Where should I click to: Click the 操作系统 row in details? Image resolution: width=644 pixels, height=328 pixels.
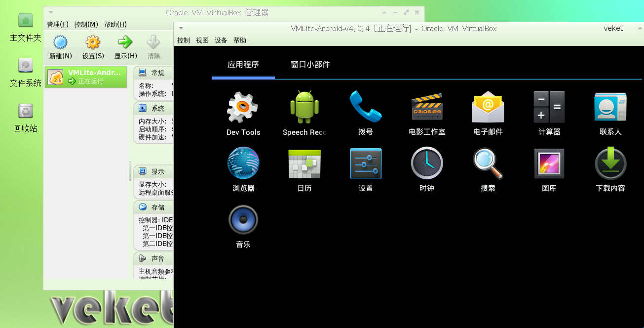click(155, 93)
